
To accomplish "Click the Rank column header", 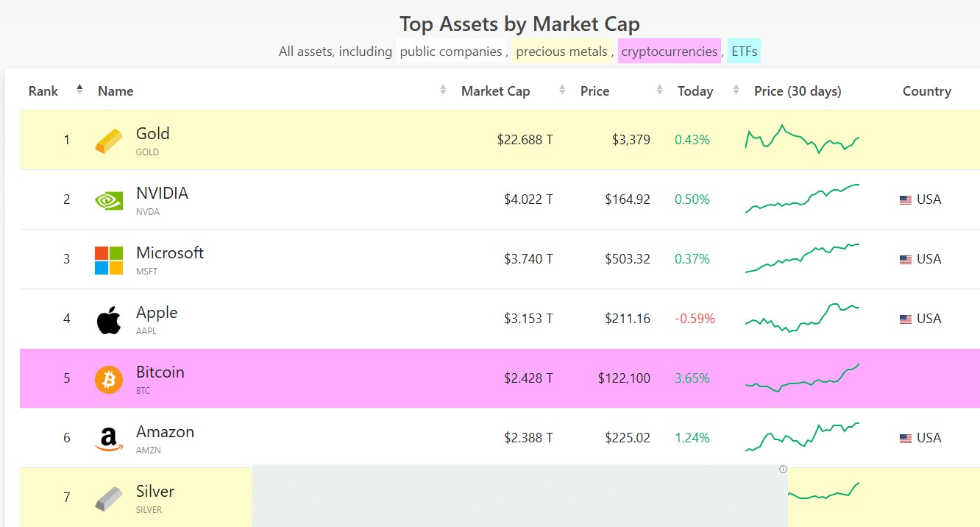I will click(43, 91).
